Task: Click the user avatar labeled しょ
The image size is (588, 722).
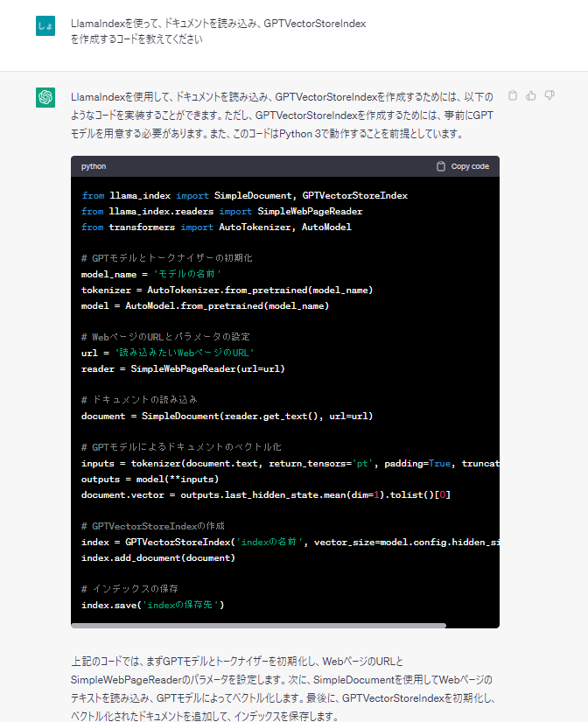Action: pos(45,27)
